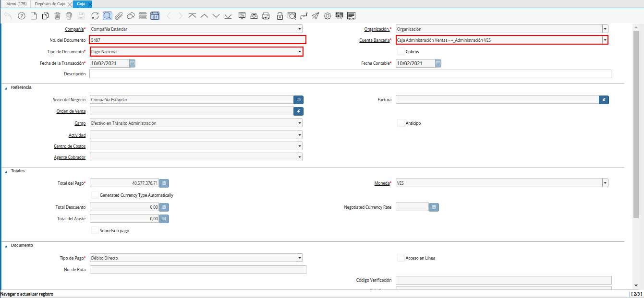The image size is (644, 298).
Task: Click the Help question mark icon
Action: pos(22,16)
